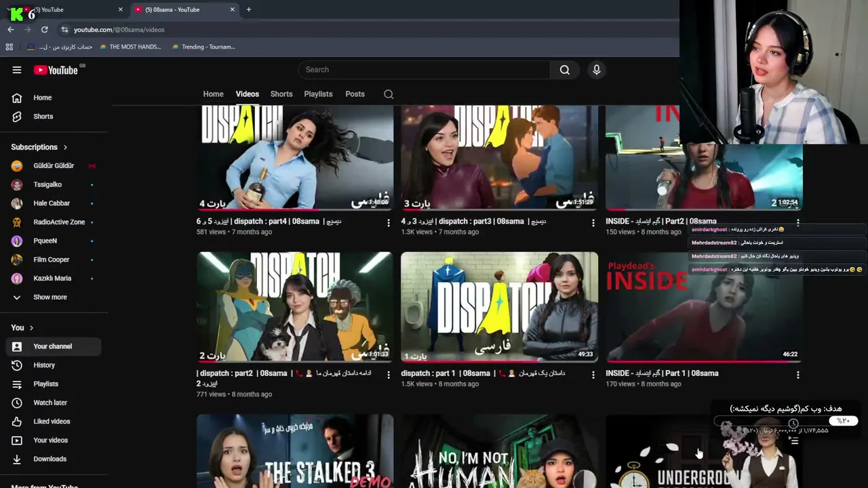Open Shorts from the sidebar

54,117
